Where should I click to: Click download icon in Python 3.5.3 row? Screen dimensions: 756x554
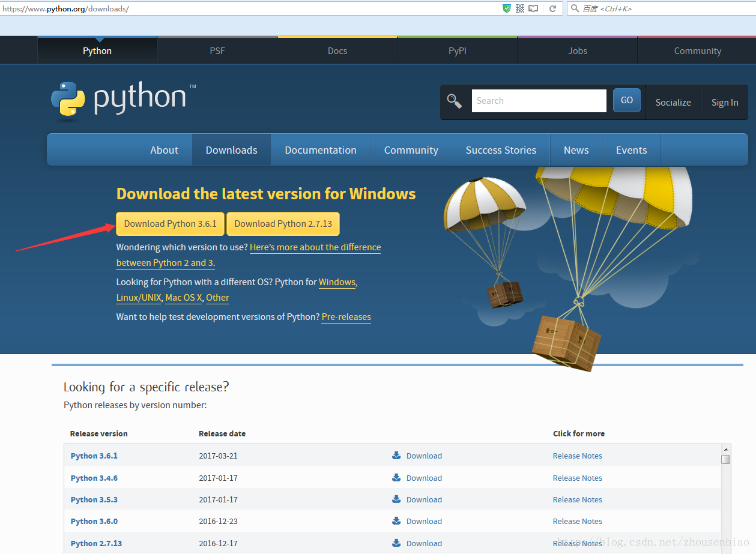pyautogui.click(x=396, y=499)
